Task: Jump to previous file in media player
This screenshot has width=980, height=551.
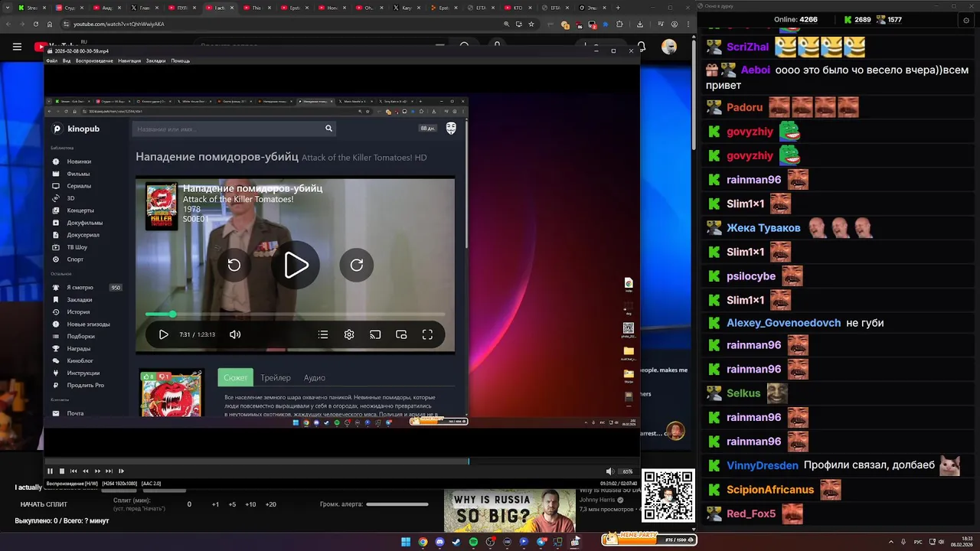Action: [x=73, y=471]
